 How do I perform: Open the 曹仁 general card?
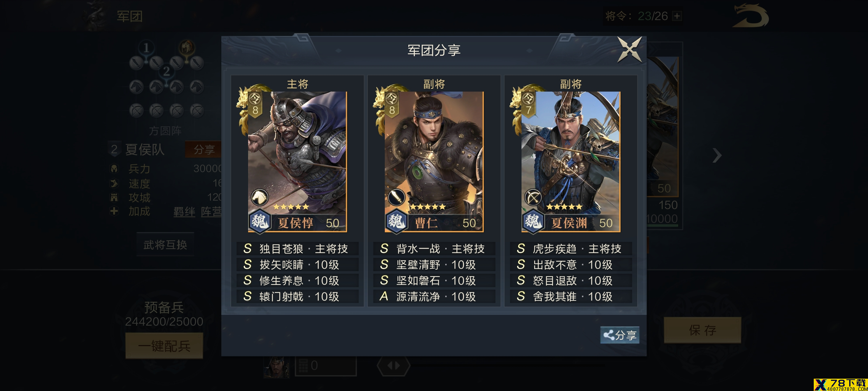coord(434,161)
